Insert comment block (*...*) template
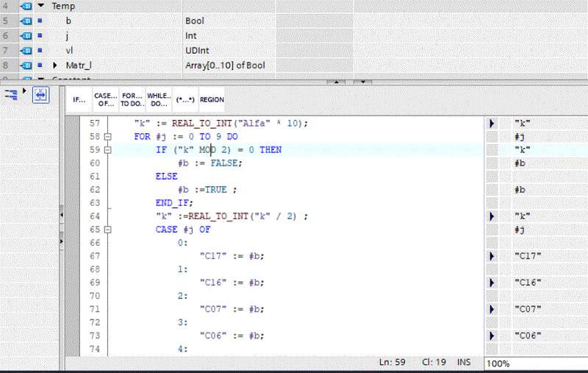Viewport: 588px width, 373px height. pyautogui.click(x=184, y=99)
